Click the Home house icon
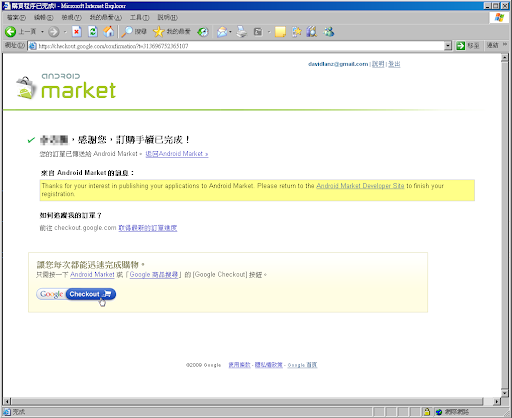 pyautogui.click(x=108, y=32)
